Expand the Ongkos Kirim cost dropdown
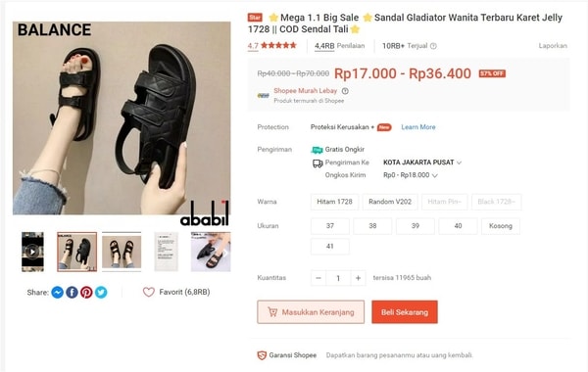Image resolution: width=588 pixels, height=372 pixels. point(411,175)
